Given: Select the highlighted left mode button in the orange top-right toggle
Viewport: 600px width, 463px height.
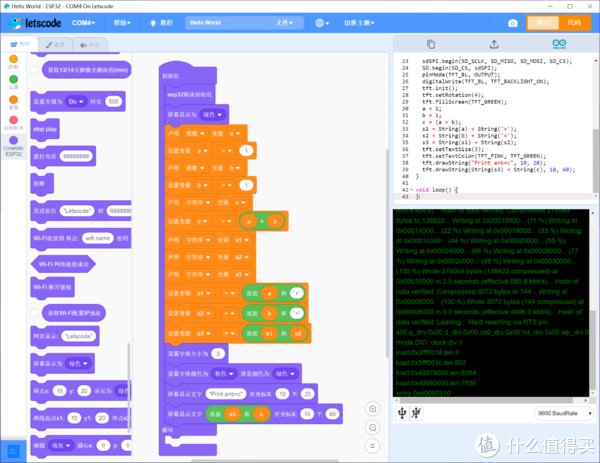Looking at the screenshot, I should [x=543, y=23].
